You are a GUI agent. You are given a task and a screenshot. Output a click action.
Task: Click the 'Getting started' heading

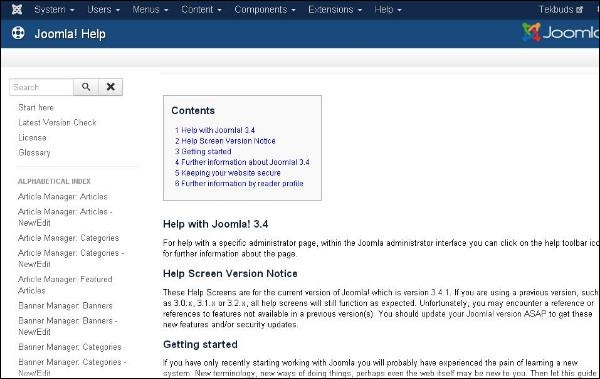(x=201, y=345)
